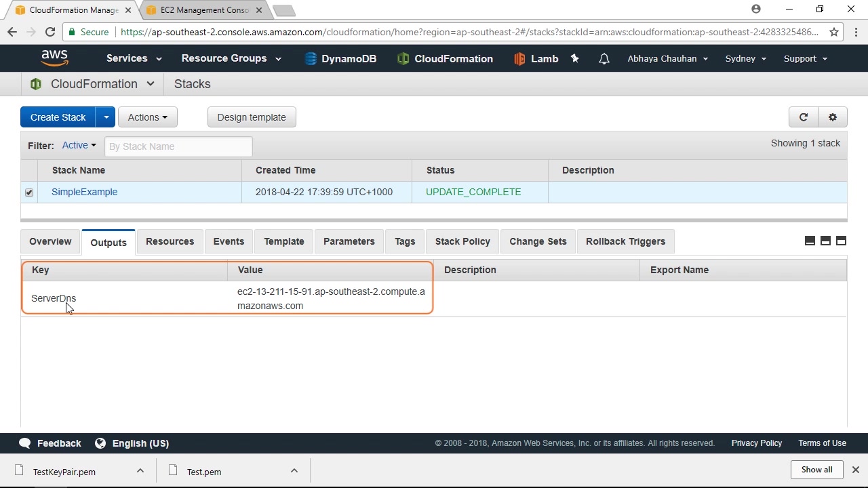This screenshot has height=488, width=868.
Task: Close the downloads bar
Action: click(856, 470)
